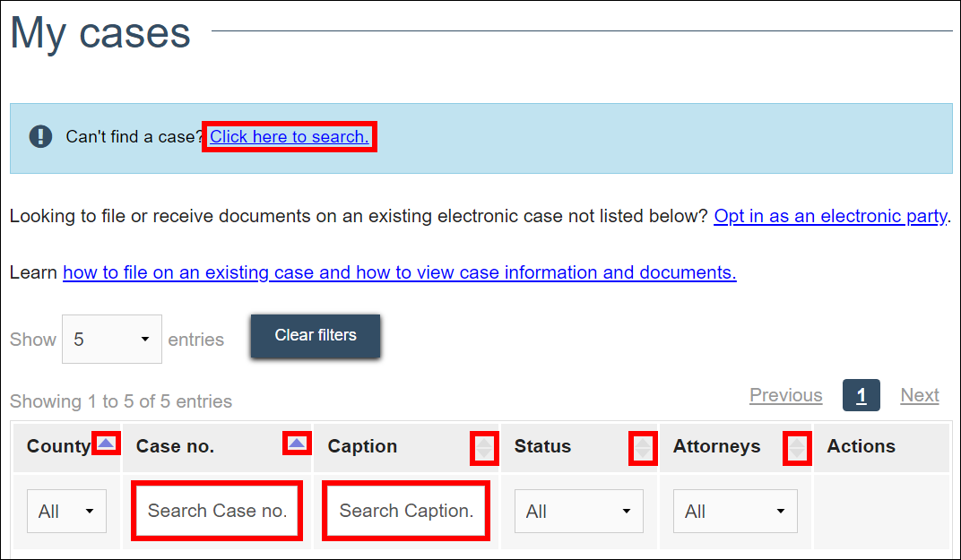
Task: Open the County filter dropdown
Action: pyautogui.click(x=66, y=512)
